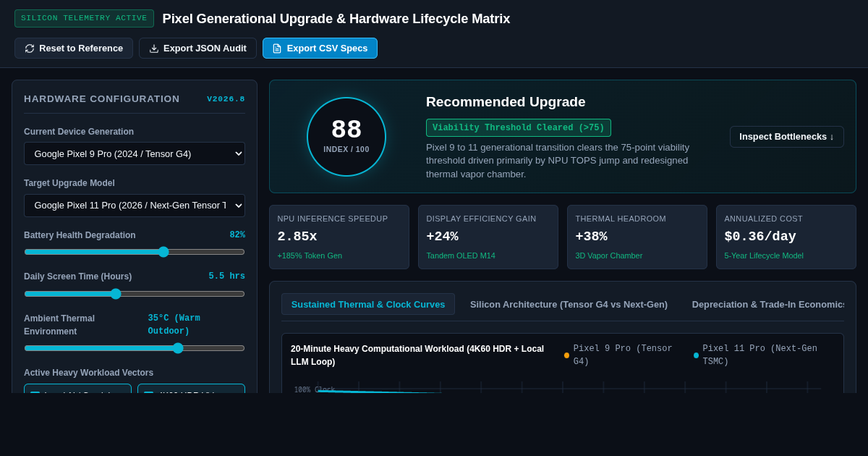The width and height of the screenshot is (868, 456).
Task: Click the $0.36/day cost value
Action: point(760,237)
